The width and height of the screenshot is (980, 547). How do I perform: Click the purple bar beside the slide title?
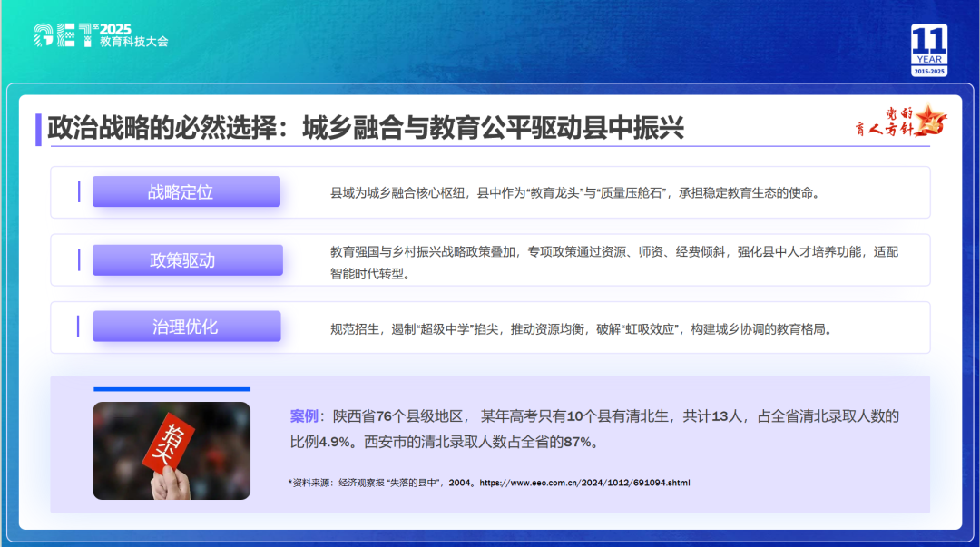pos(38,129)
